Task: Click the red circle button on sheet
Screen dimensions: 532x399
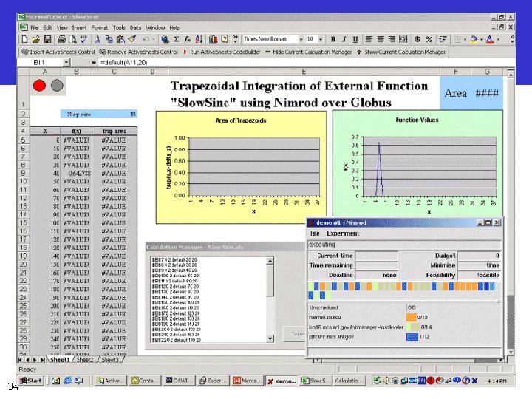Action: [39, 86]
